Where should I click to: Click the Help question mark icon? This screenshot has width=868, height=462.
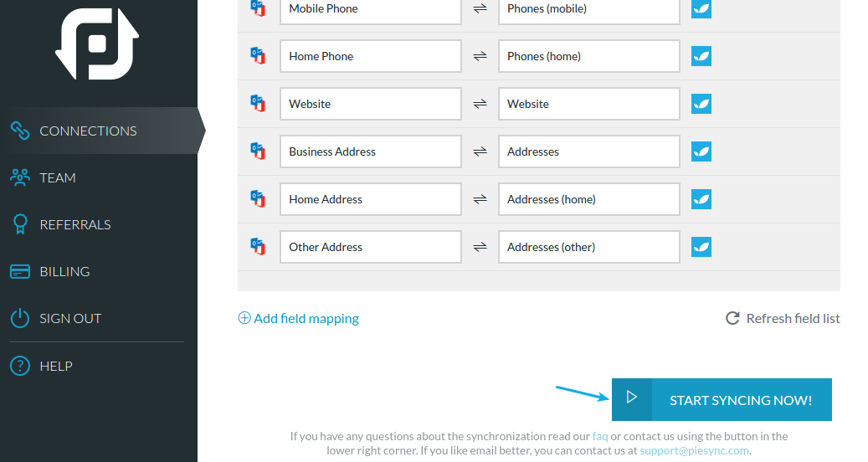(x=20, y=366)
